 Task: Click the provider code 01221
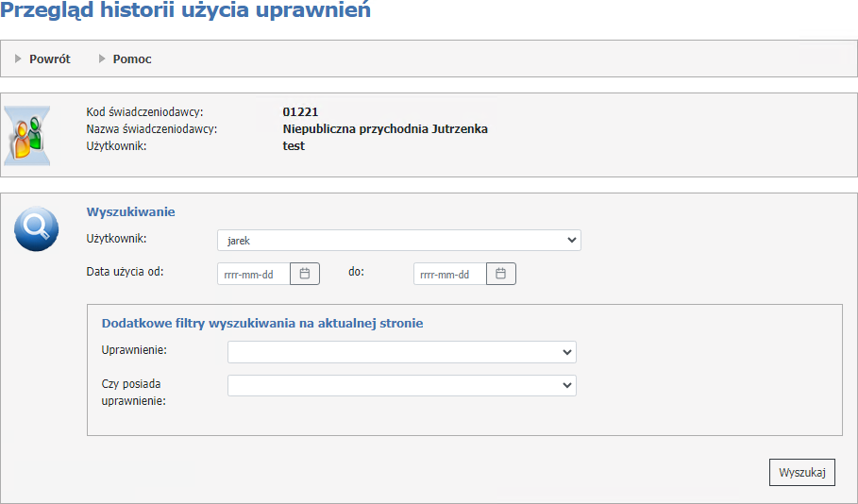[300, 112]
